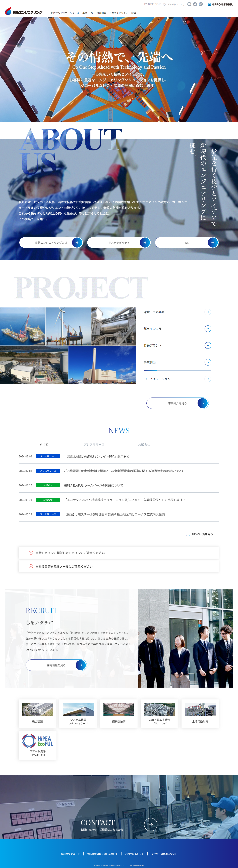238x868 pixels.
Task: Open 技術開発 menu item
Action: tap(101, 13)
